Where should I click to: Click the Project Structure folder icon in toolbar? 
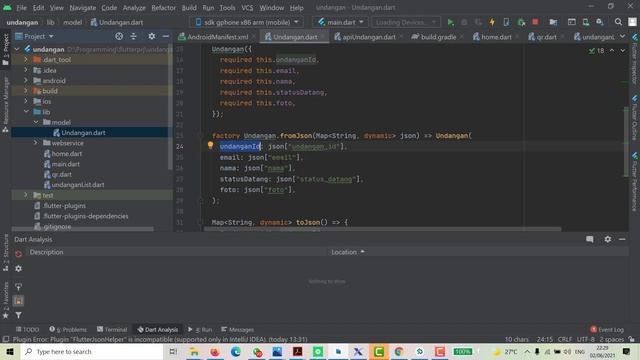coord(553,22)
